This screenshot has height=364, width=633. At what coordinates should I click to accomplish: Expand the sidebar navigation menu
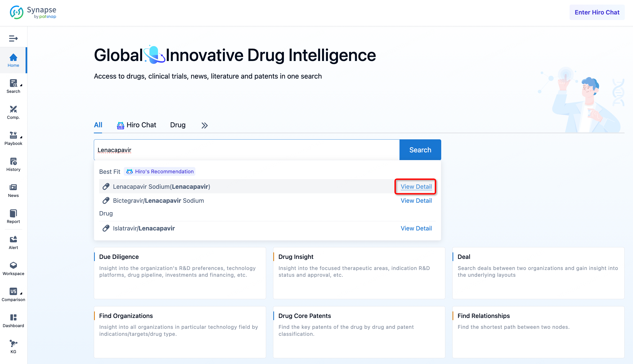pyautogui.click(x=14, y=39)
